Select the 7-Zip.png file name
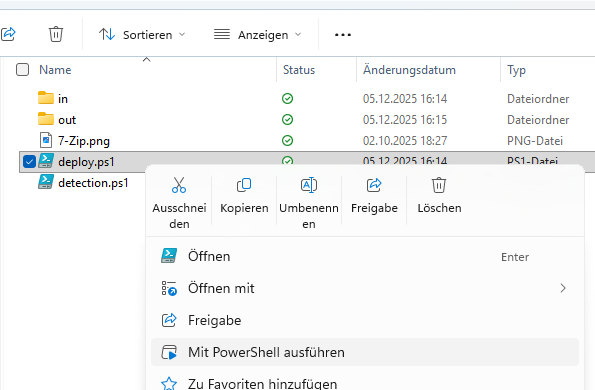 point(84,141)
